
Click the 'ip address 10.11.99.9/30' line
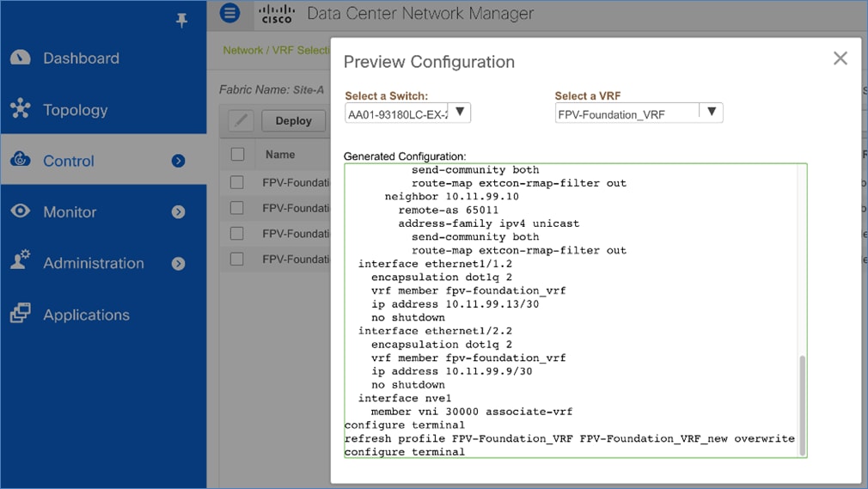pyautogui.click(x=452, y=371)
